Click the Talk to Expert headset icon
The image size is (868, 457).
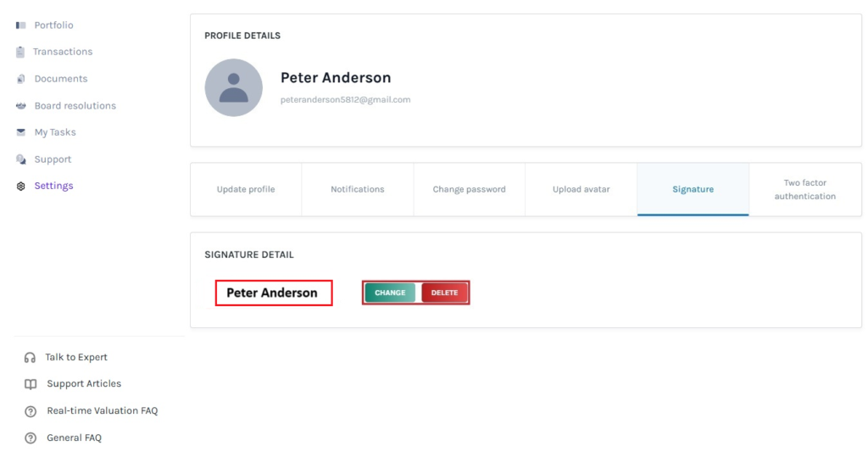tap(30, 358)
